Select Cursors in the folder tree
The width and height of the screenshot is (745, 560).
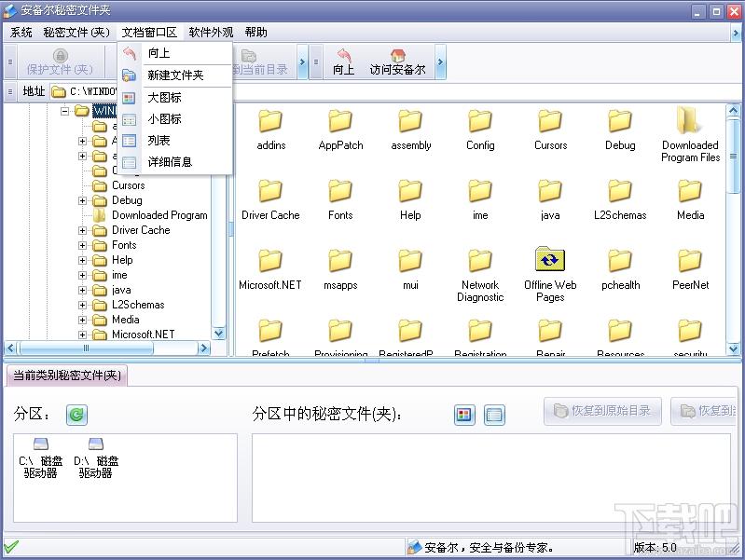[129, 185]
